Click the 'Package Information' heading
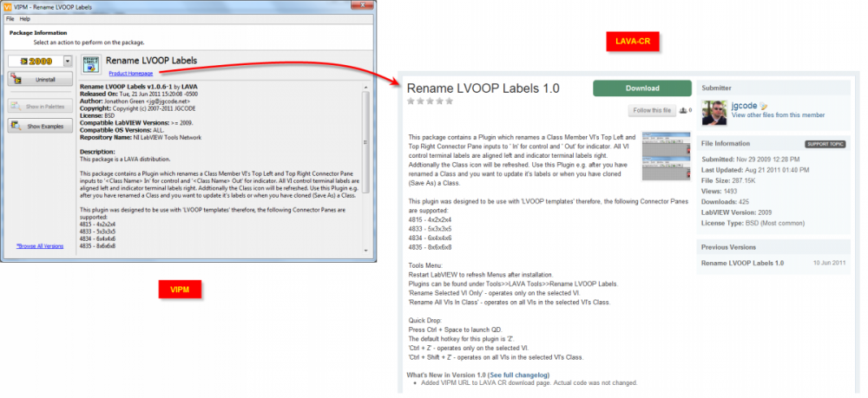 38,33
